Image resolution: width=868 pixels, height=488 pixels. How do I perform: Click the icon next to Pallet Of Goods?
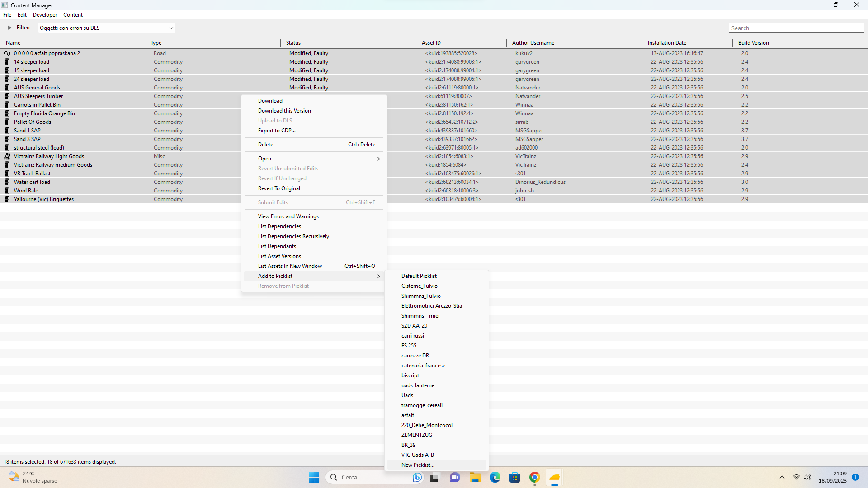(7, 122)
